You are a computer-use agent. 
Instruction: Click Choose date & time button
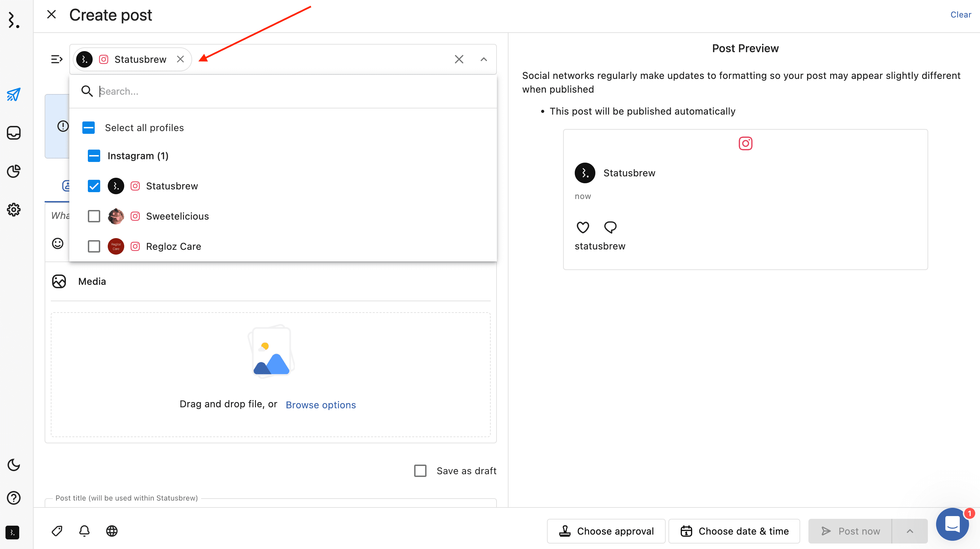(x=734, y=531)
